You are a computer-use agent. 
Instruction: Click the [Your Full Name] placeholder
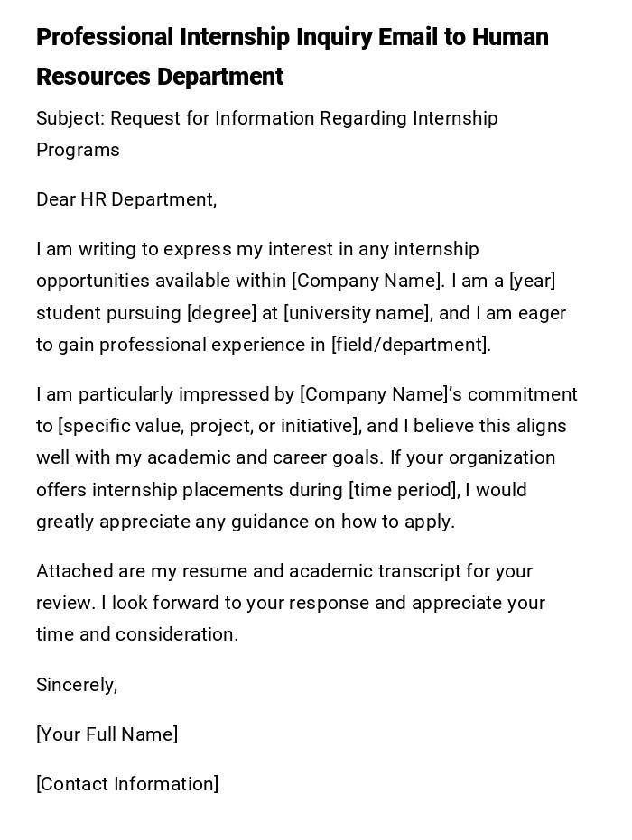click(107, 734)
